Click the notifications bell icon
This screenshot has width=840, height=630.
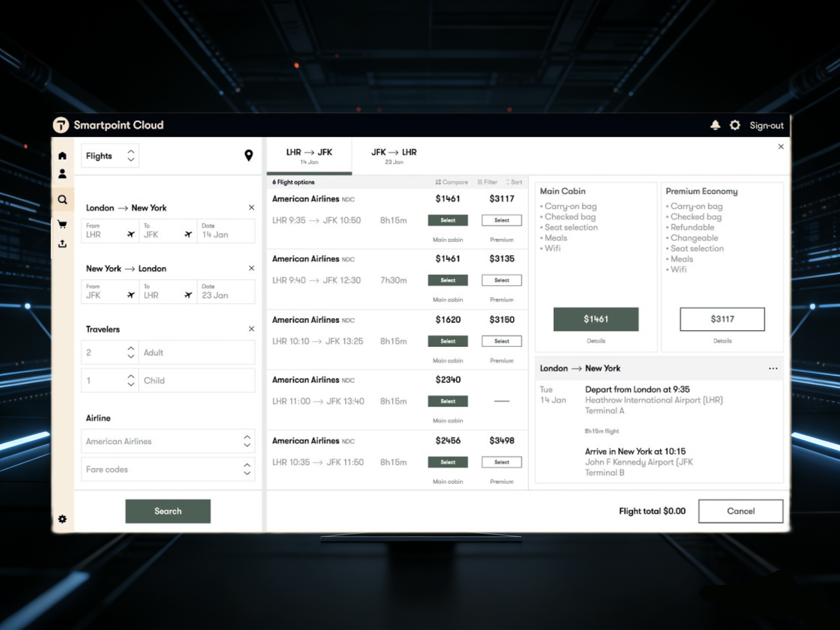click(x=715, y=125)
